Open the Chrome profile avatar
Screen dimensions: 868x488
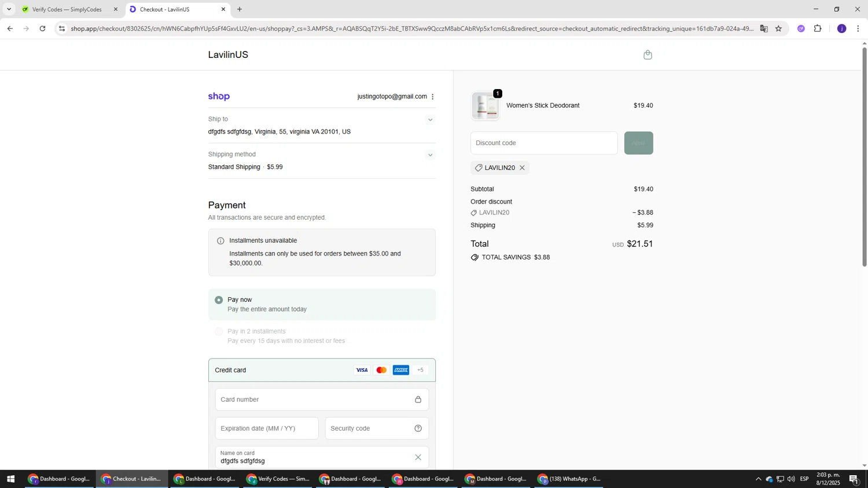[x=841, y=28]
